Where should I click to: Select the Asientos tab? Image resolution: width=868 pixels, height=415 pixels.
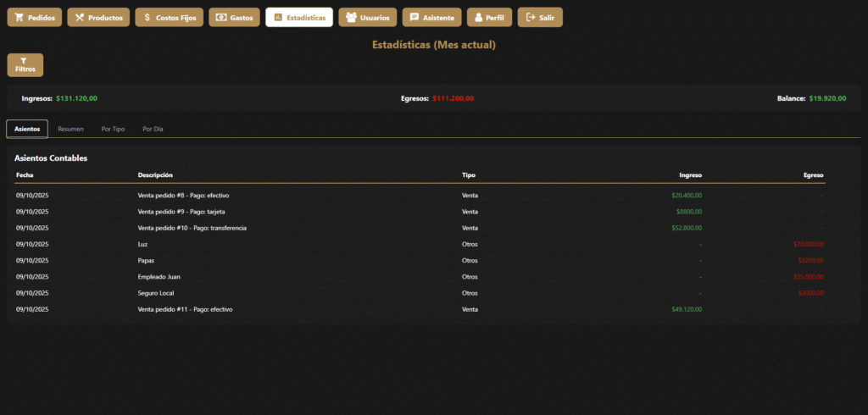27,129
